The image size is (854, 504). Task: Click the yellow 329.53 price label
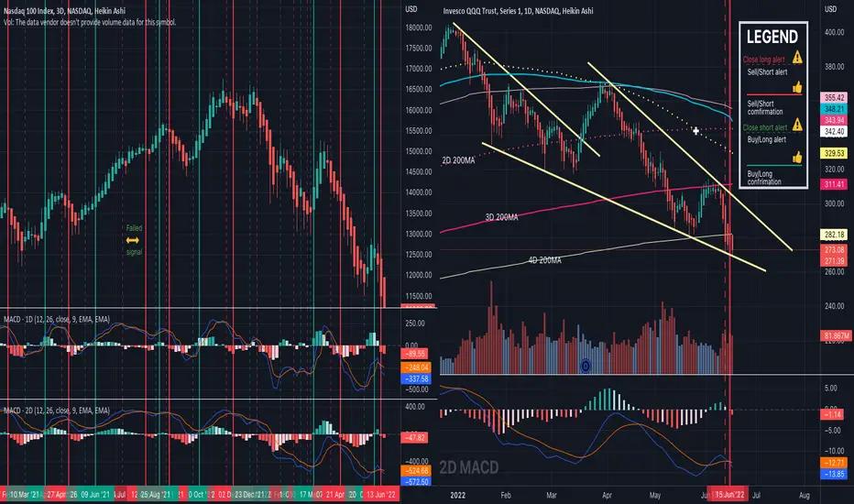[834, 154]
